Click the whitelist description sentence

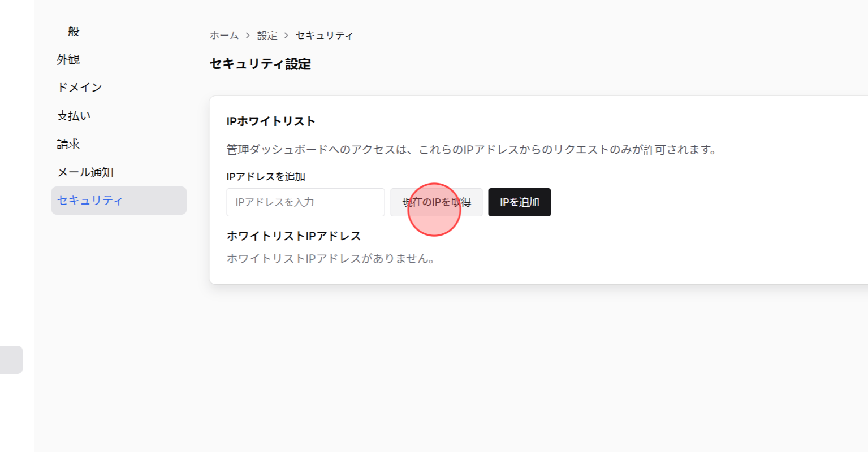point(469,150)
